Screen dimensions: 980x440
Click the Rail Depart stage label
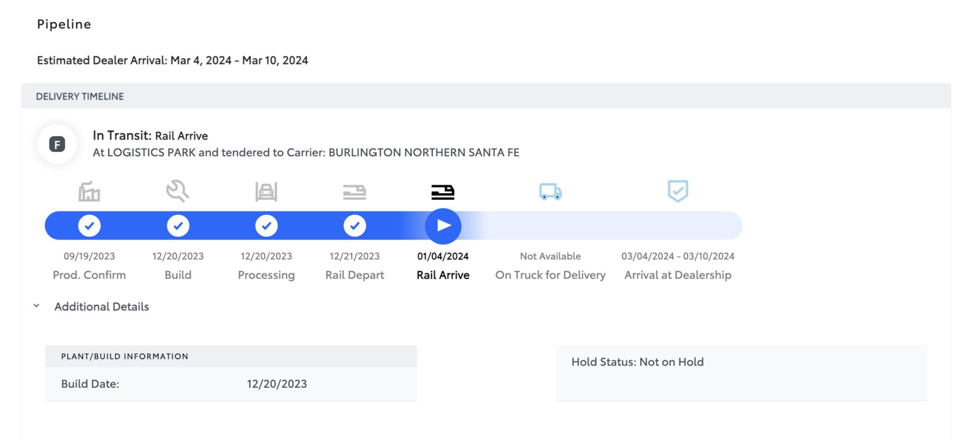pyautogui.click(x=354, y=275)
